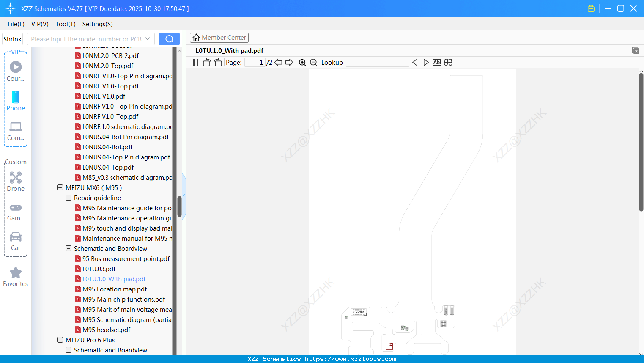Image resolution: width=644 pixels, height=363 pixels.
Task: Find previous lookup match
Action: coord(415,63)
